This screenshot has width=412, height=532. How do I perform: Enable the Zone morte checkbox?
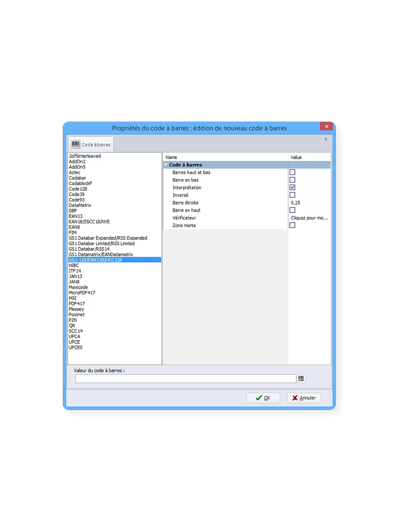coord(293,225)
